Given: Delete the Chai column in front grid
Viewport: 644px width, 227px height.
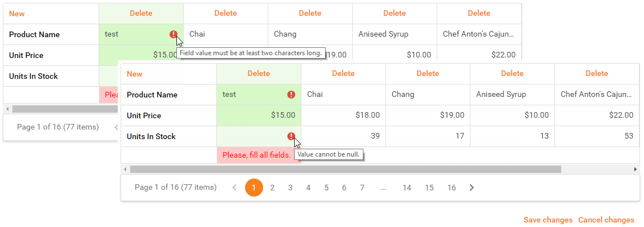Looking at the screenshot, I should [x=343, y=73].
